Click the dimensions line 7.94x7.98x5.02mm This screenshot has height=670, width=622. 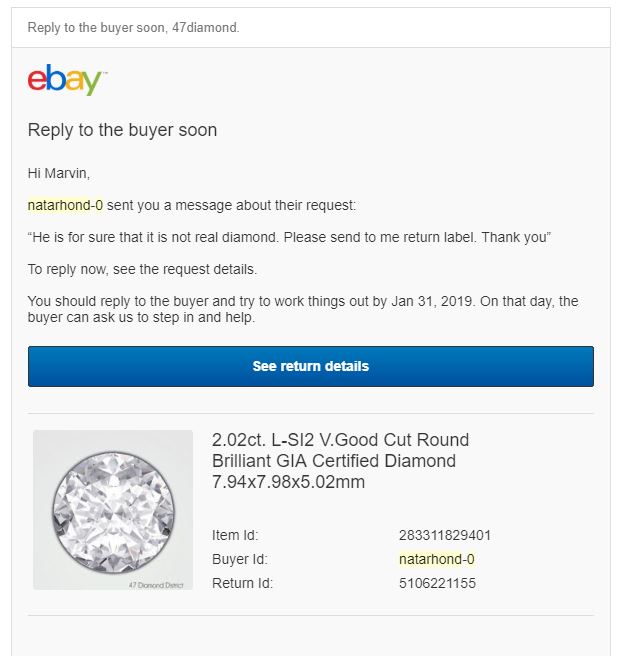pos(288,482)
